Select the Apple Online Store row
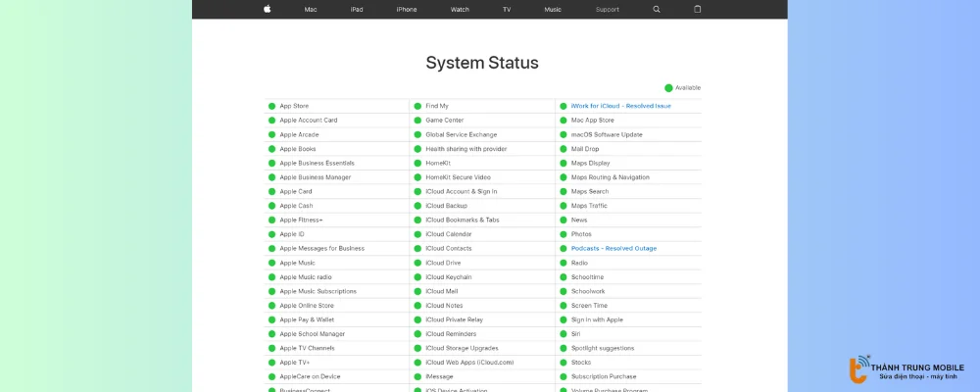980x392 pixels. point(337,305)
